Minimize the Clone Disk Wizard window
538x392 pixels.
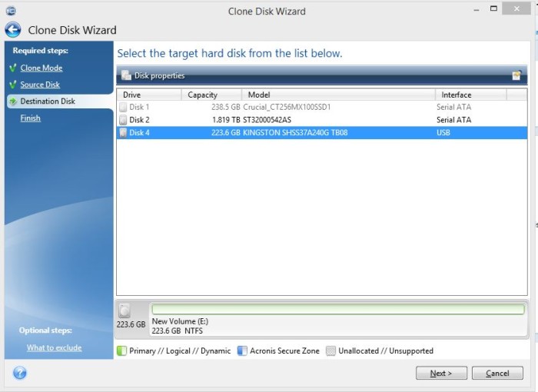pos(477,10)
